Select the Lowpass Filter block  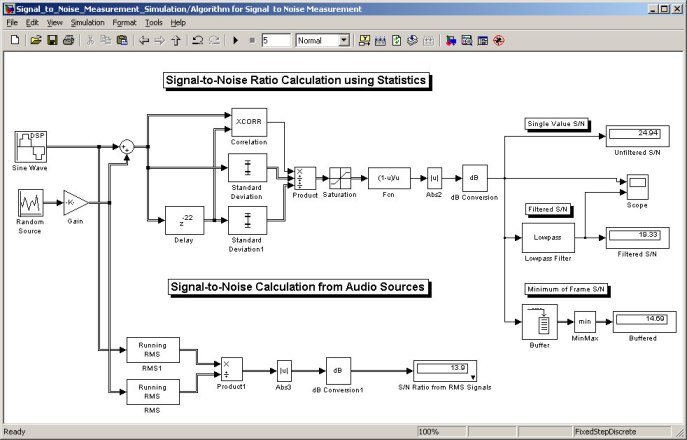point(548,238)
